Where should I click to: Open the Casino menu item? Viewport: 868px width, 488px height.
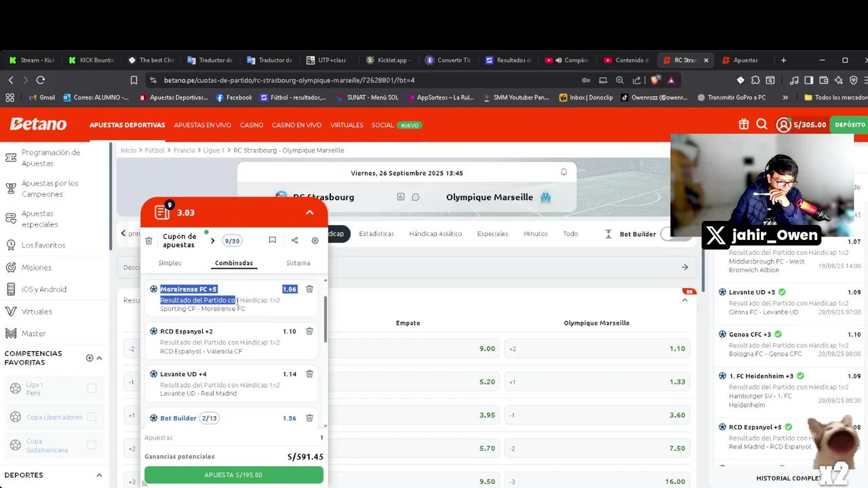252,125
